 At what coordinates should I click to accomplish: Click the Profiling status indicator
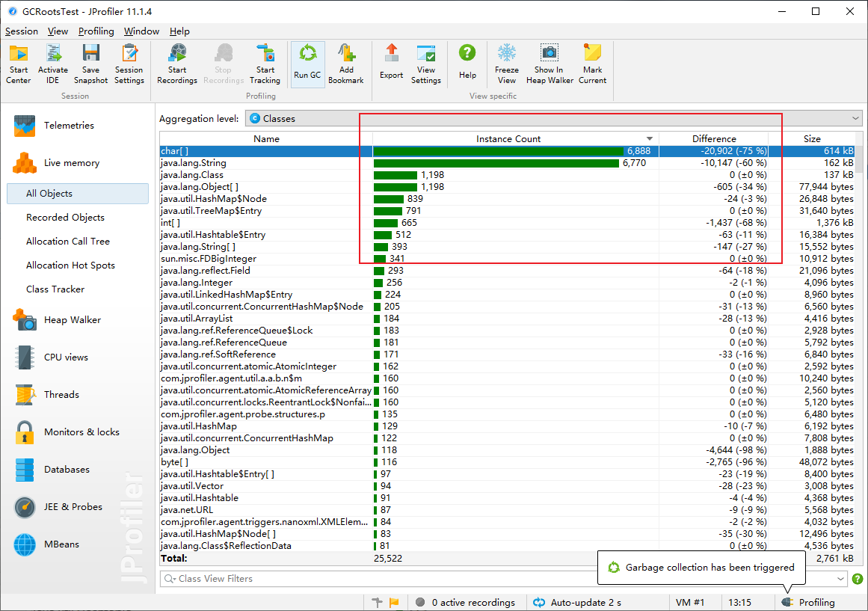pos(809,603)
